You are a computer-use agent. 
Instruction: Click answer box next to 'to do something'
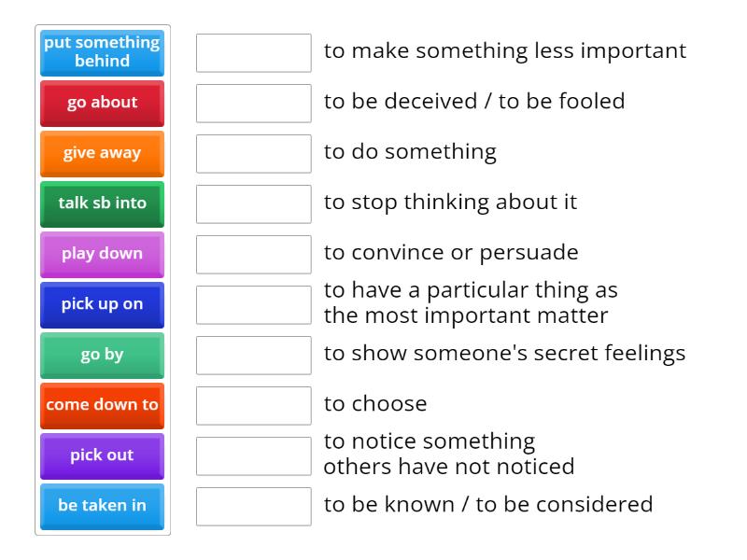[253, 154]
